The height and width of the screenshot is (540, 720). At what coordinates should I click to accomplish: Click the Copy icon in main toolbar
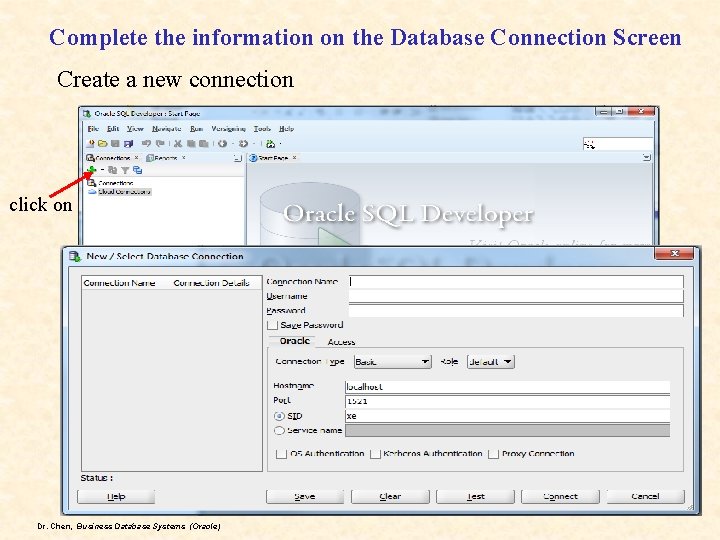(191, 144)
